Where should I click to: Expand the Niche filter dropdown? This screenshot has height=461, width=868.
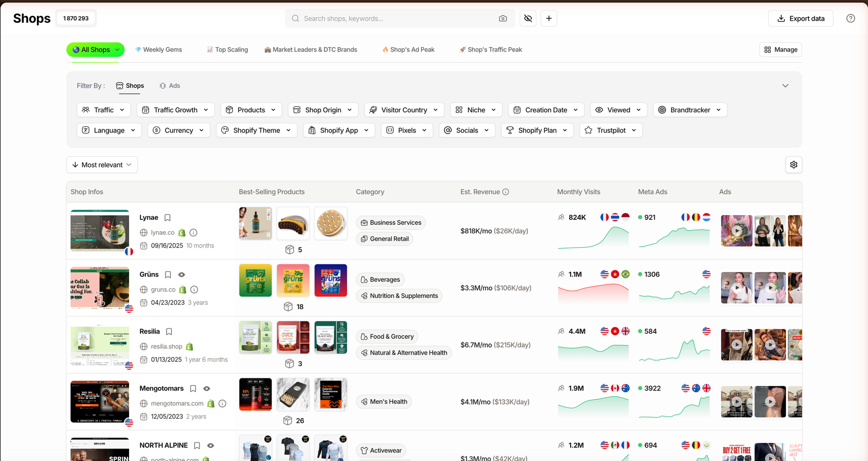[476, 110]
